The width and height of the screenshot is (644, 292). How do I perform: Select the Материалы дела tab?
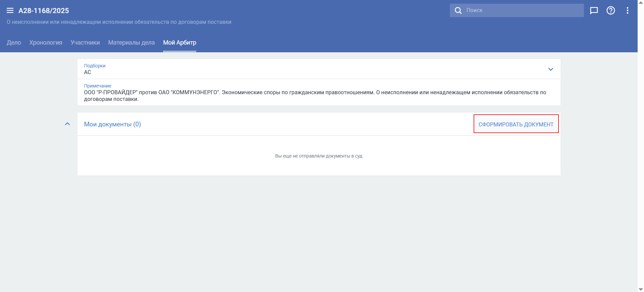[131, 43]
